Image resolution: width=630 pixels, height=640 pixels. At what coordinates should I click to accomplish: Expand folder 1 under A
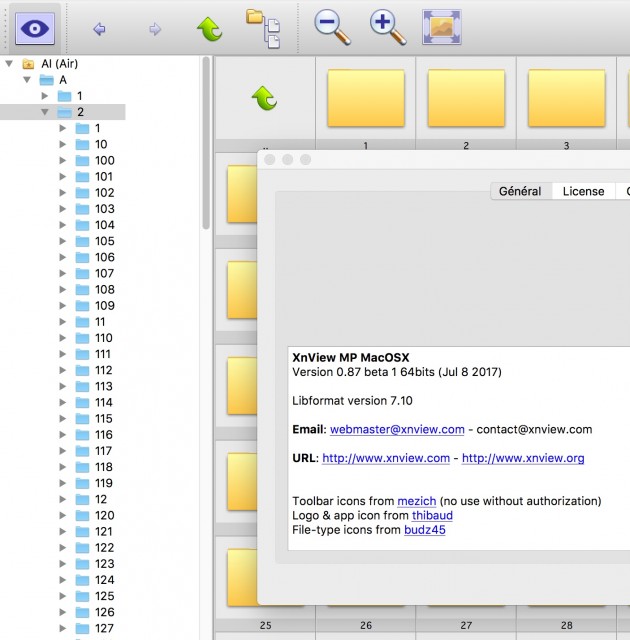[x=45, y=96]
